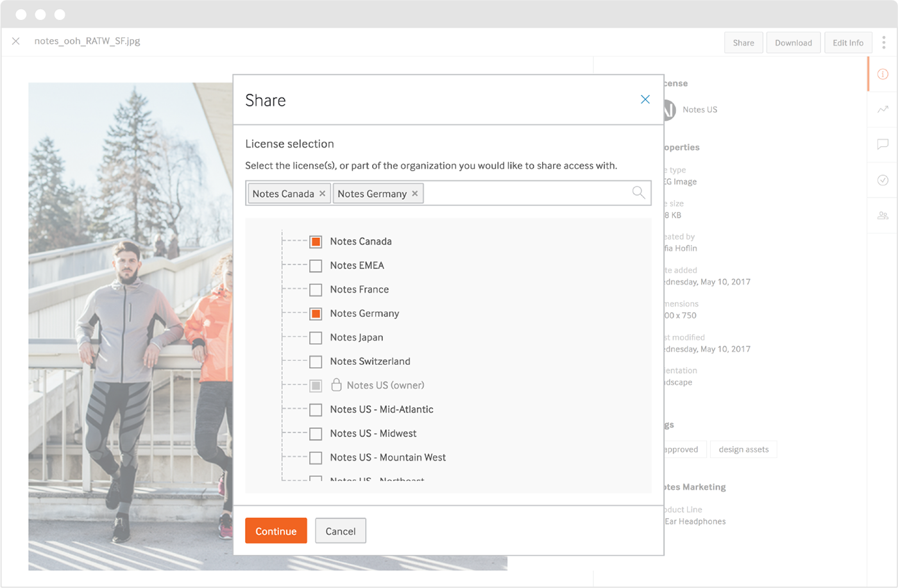The image size is (898, 588).
Task: Close the file preview with top-left X
Action: coord(16,41)
